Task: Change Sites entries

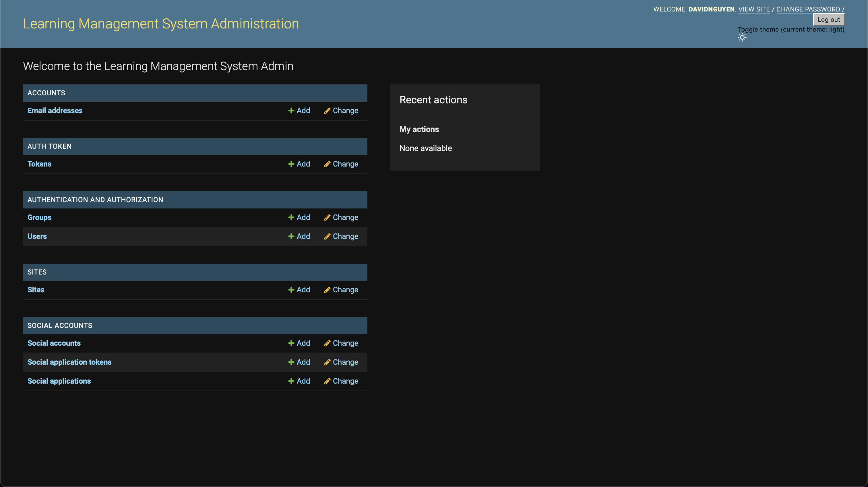Action: pos(341,290)
